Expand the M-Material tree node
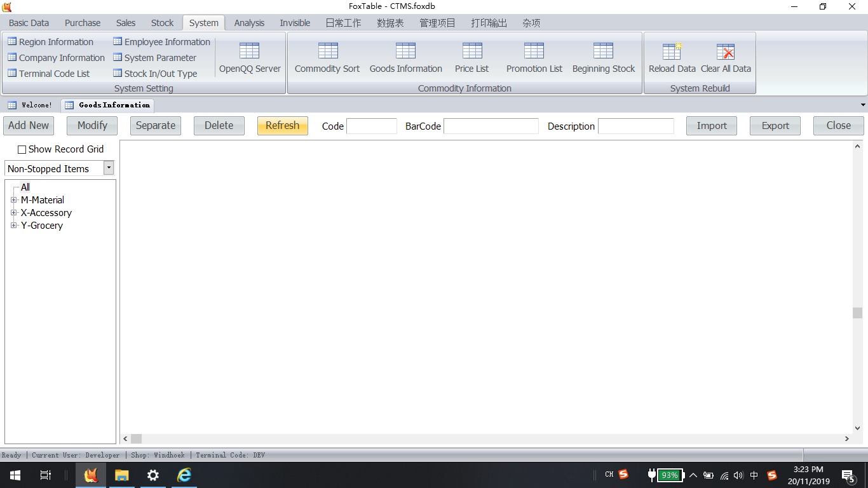Image resolution: width=868 pixels, height=488 pixels. click(14, 200)
